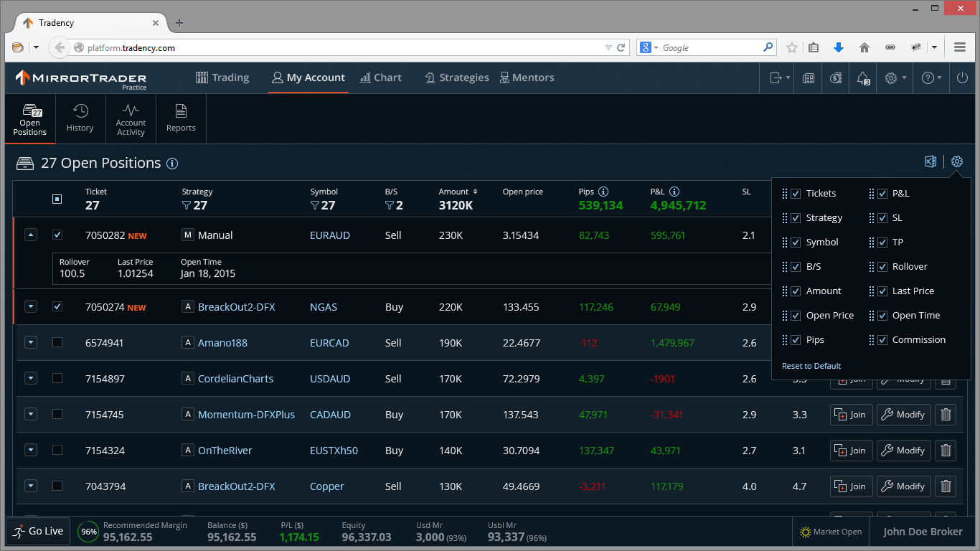Image resolution: width=980 pixels, height=551 pixels.
Task: Expand details of position 6574941
Action: 30,342
